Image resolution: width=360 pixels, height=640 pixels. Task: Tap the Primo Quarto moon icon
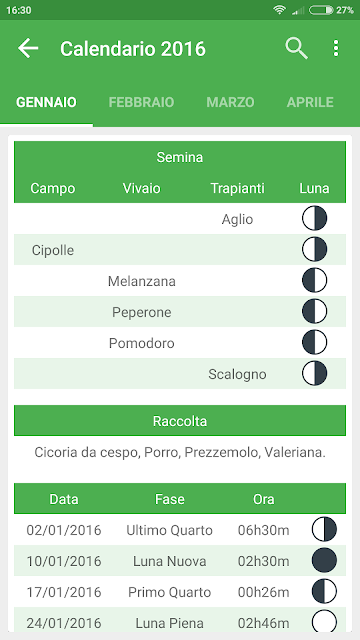click(x=324, y=591)
